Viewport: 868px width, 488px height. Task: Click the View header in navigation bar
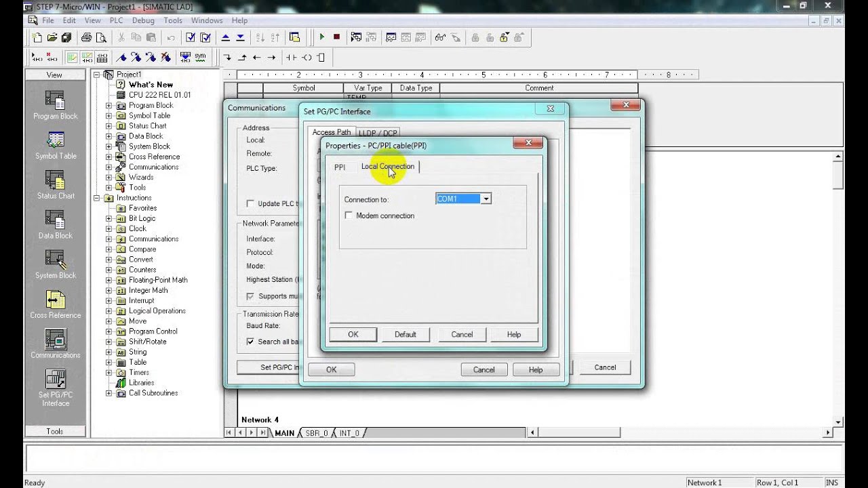[x=55, y=75]
